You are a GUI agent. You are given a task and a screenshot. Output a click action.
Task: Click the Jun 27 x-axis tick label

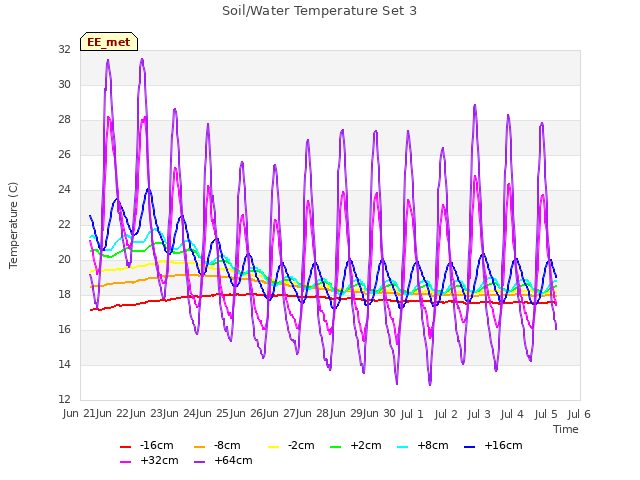pyautogui.click(x=280, y=414)
